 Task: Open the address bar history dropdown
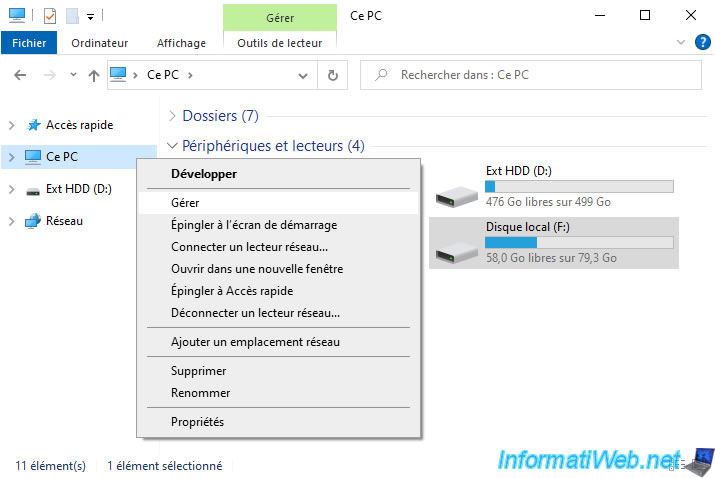point(302,76)
